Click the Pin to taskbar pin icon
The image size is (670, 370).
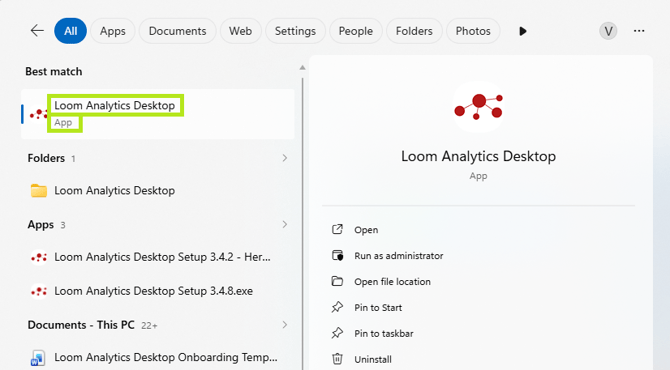coord(337,333)
